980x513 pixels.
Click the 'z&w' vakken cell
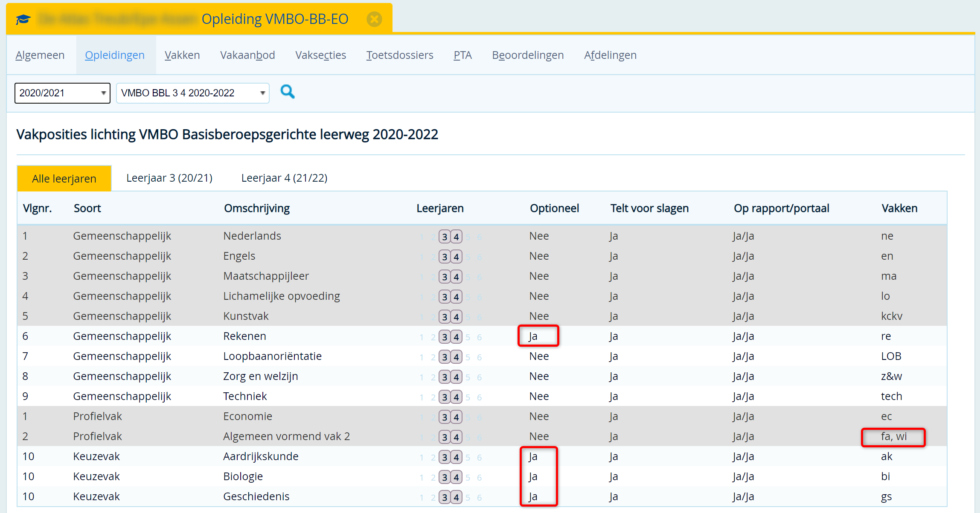(892, 376)
